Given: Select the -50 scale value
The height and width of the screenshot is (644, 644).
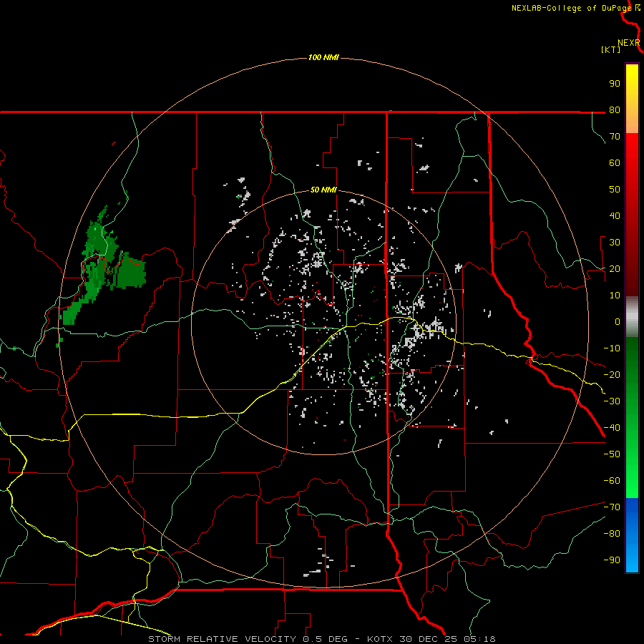Looking at the screenshot, I should (x=612, y=454).
